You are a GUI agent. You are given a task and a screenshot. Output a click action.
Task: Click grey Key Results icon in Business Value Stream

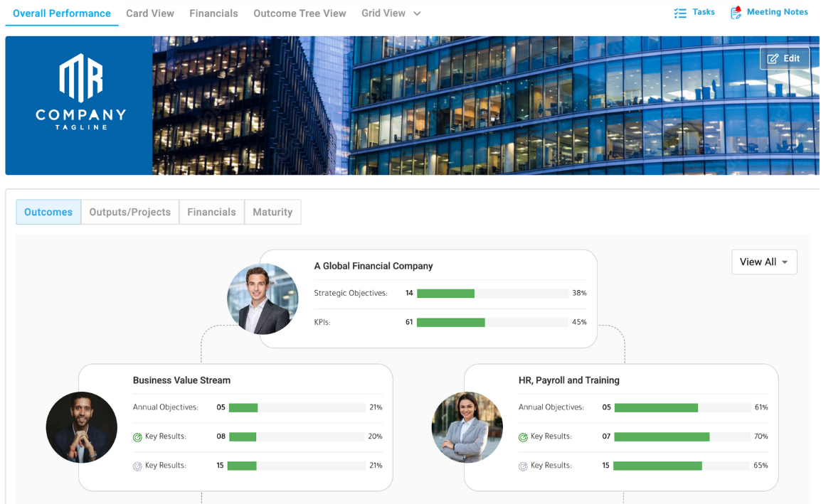[x=138, y=466]
